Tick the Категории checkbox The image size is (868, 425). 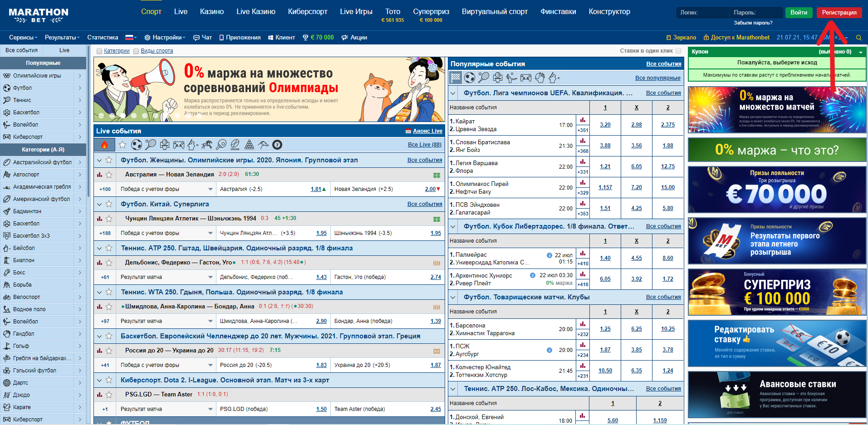(99, 51)
